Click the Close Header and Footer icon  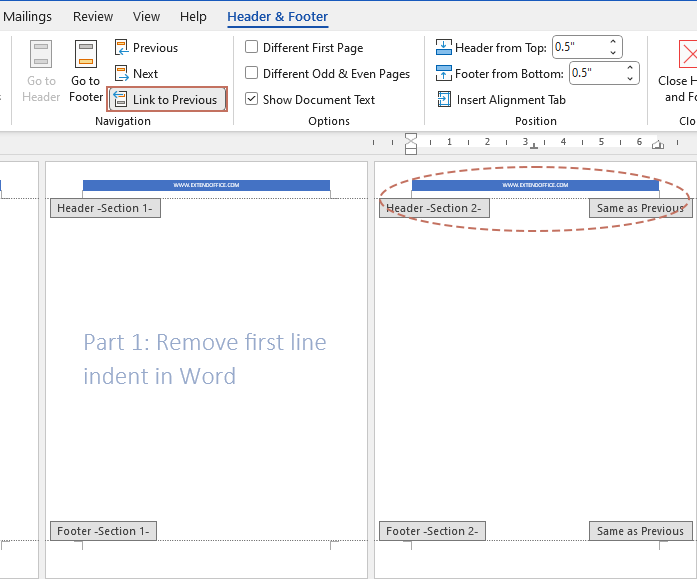[x=685, y=56]
